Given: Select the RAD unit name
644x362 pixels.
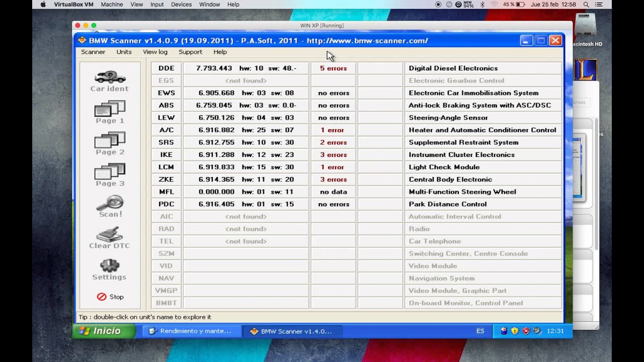Looking at the screenshot, I should click(166, 229).
